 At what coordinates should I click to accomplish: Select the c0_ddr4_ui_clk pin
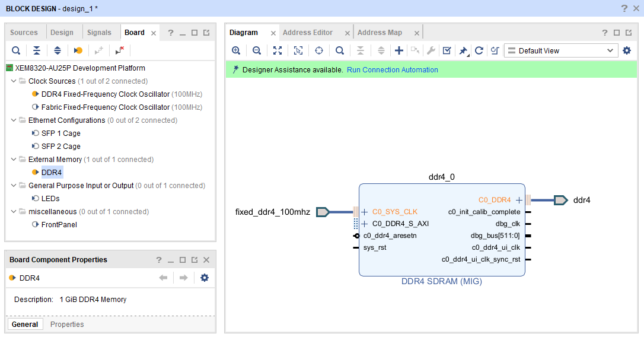(x=496, y=247)
